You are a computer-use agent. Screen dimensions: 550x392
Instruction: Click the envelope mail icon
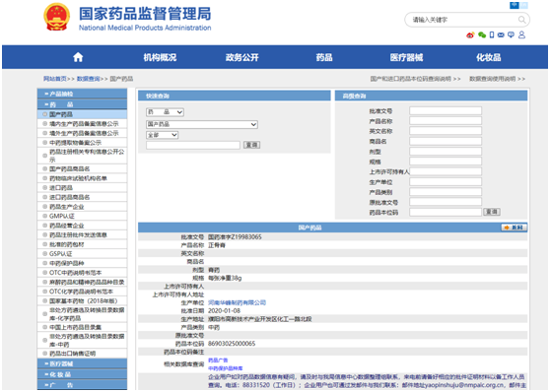(x=501, y=34)
